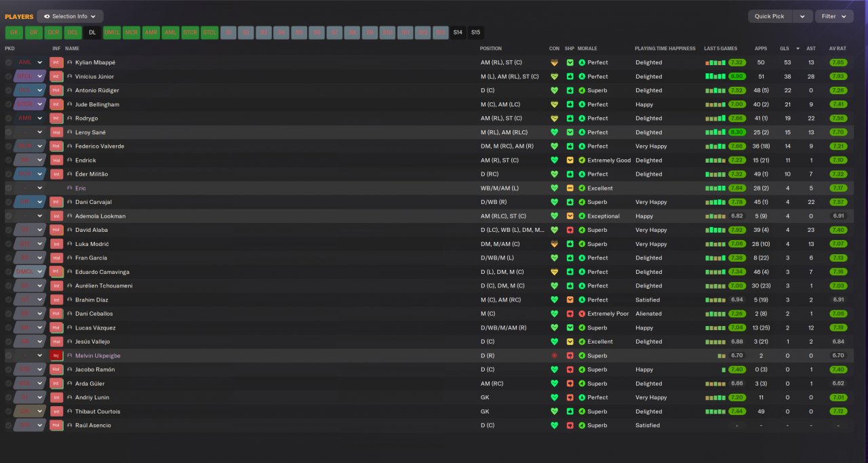Screen dimensions: 868x463
Task: Open the Selection Info dropdown
Action: 70,16
